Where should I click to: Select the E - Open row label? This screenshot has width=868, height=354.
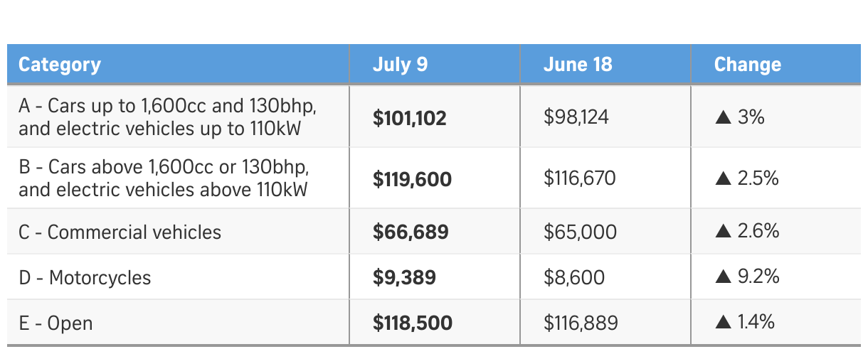56,323
